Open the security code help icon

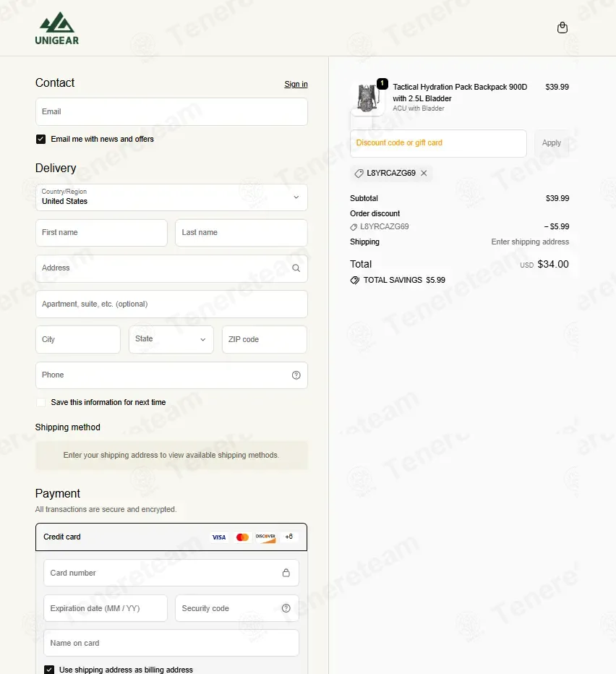[x=286, y=608]
